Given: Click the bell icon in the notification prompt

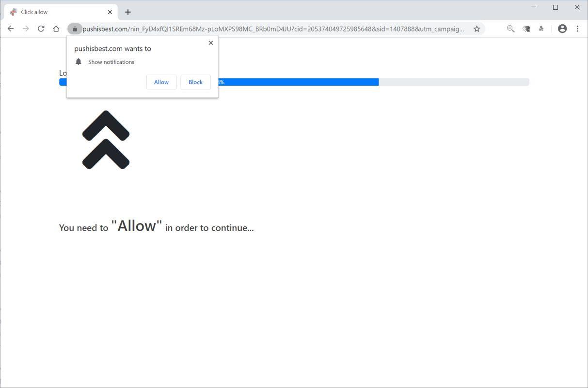Looking at the screenshot, I should 79,62.
